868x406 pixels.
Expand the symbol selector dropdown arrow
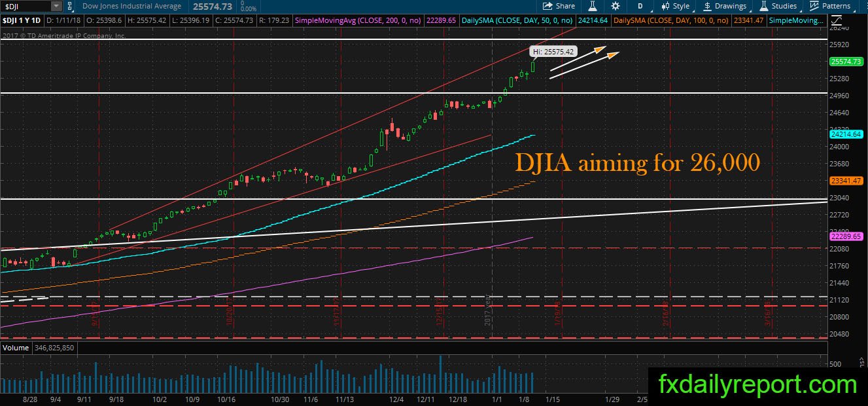tap(56, 6)
